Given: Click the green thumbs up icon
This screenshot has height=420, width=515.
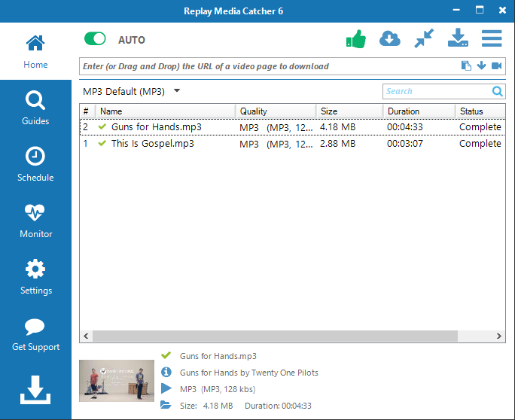Looking at the screenshot, I should (355, 39).
